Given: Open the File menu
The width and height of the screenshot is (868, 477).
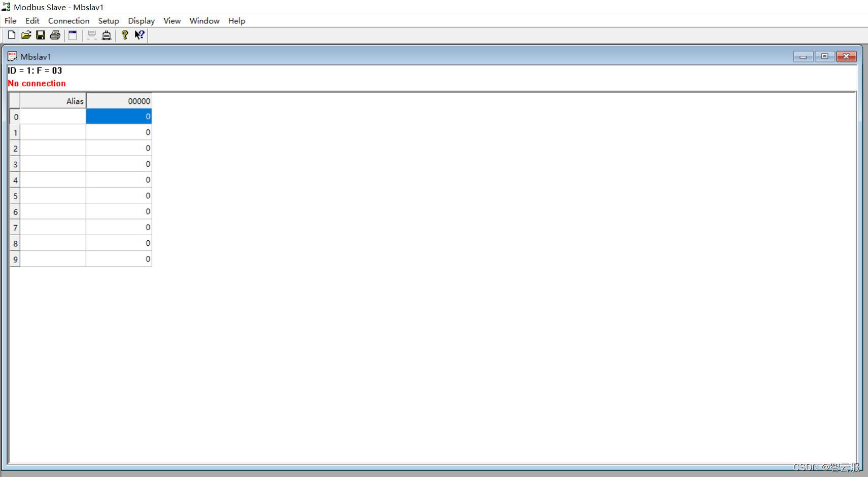Looking at the screenshot, I should 10,21.
